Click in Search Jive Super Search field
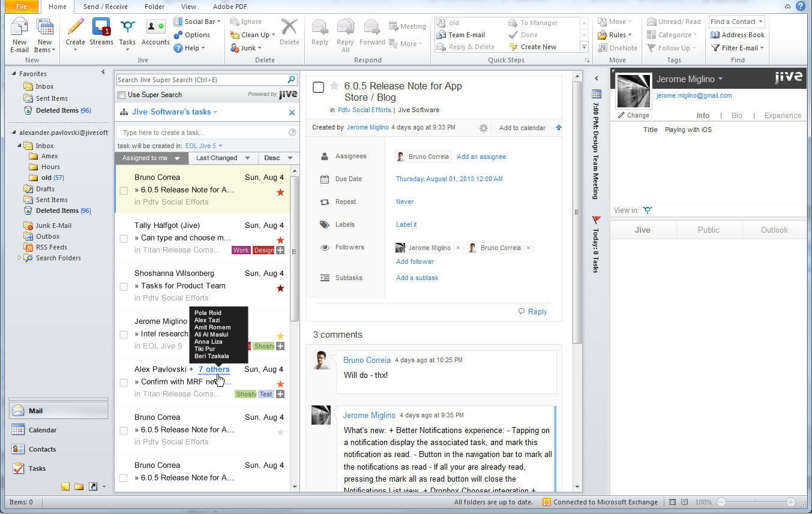Image resolution: width=812 pixels, height=514 pixels. tap(202, 79)
